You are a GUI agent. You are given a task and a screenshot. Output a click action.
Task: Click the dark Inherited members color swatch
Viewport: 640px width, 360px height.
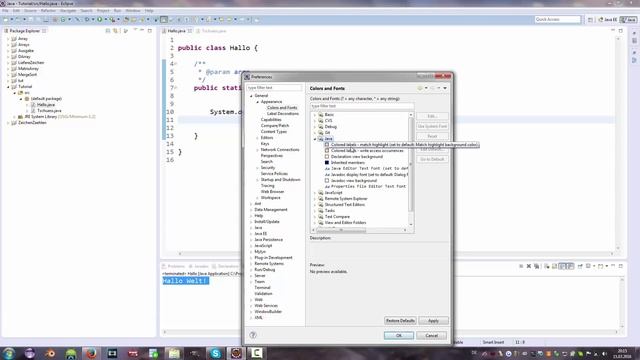[327, 162]
